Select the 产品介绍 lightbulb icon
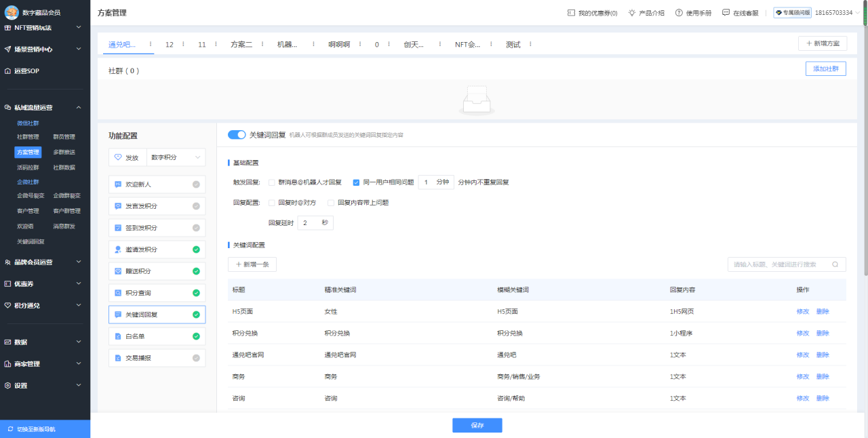This screenshot has height=438, width=868. coord(631,12)
